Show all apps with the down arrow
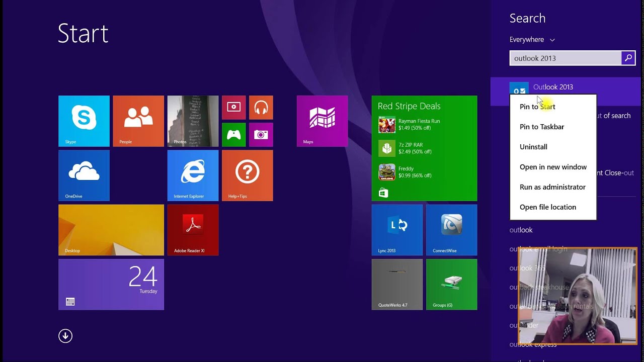 click(x=65, y=336)
